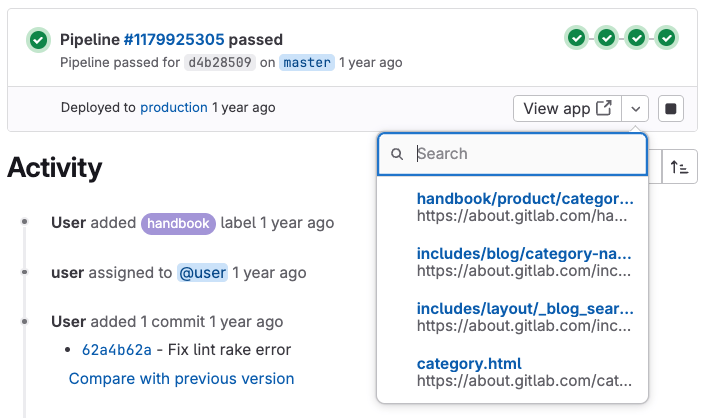Select category.html menu entry
The width and height of the screenshot is (707, 418).
(525, 372)
